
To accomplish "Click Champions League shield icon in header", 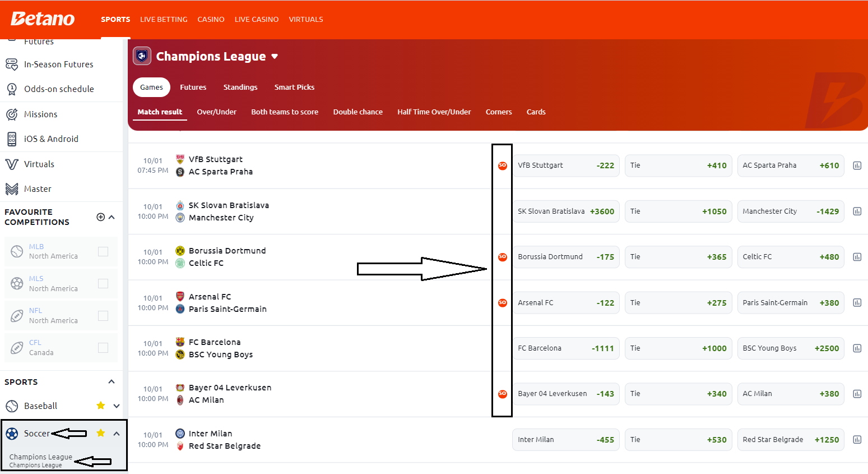I will (142, 56).
